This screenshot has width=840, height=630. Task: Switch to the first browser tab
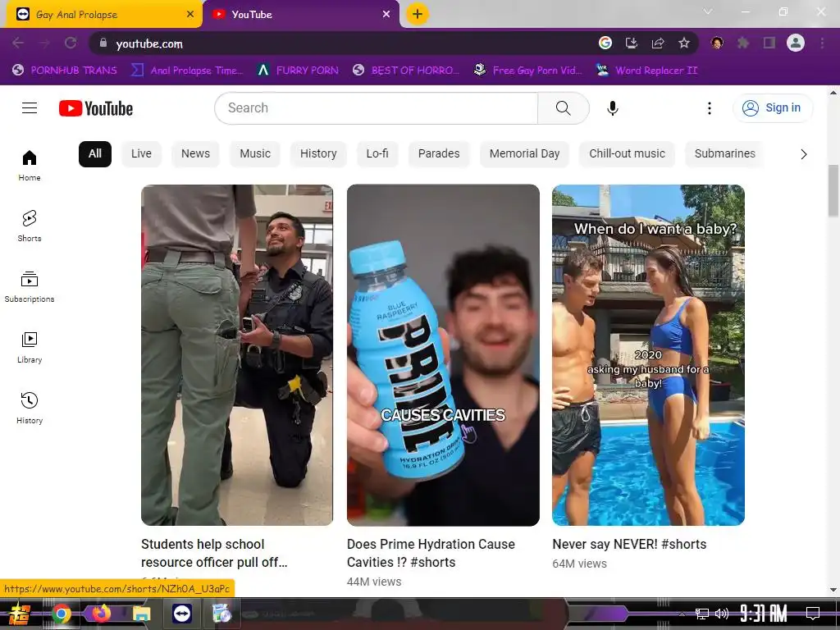coord(104,15)
